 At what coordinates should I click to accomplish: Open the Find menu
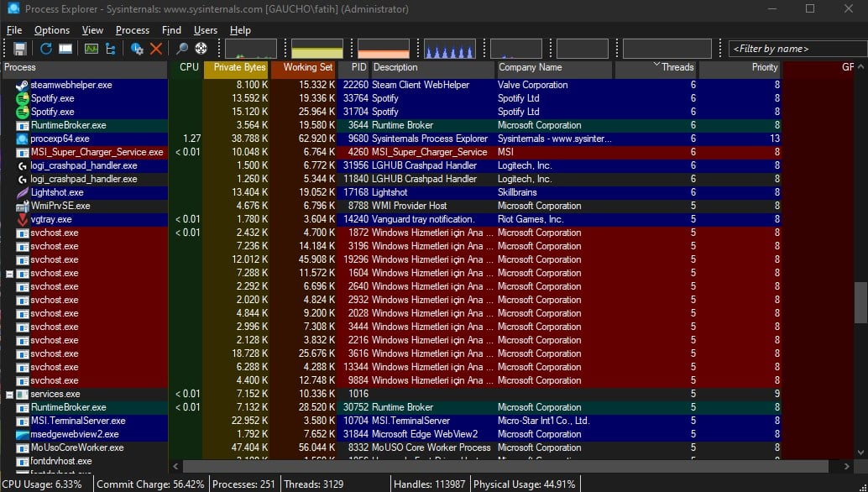[x=171, y=30]
